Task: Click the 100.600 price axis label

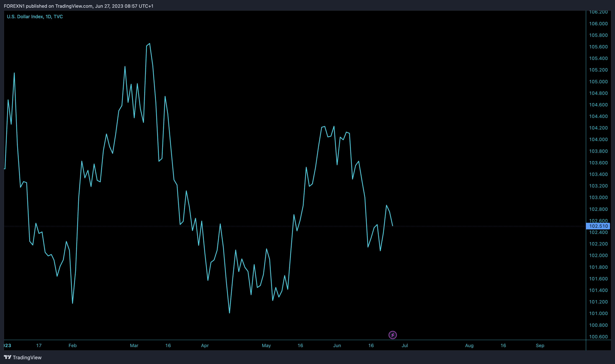Action: pyautogui.click(x=598, y=337)
